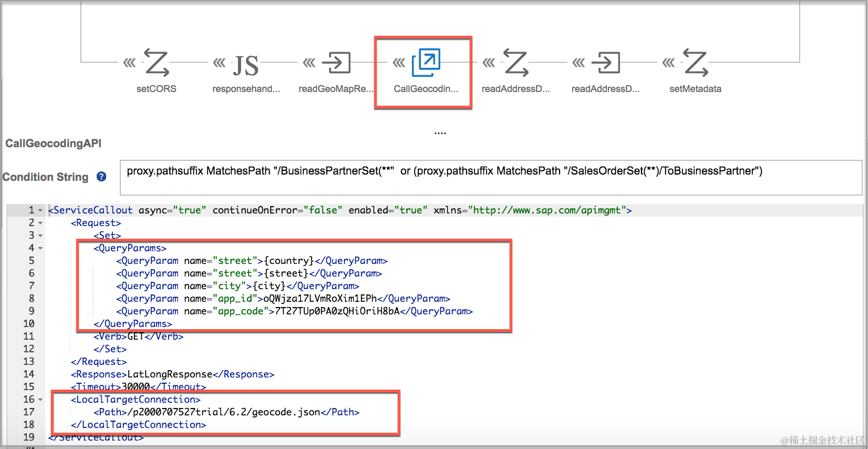Edit the Condition String field

pos(491,177)
